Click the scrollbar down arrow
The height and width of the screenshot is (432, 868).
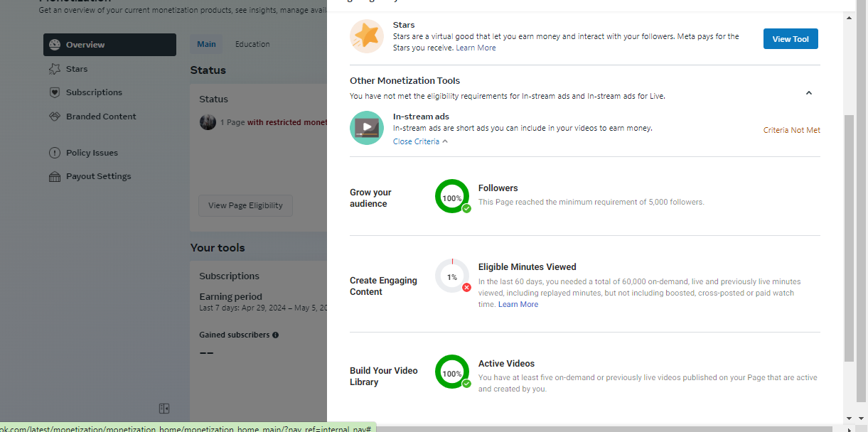click(849, 418)
